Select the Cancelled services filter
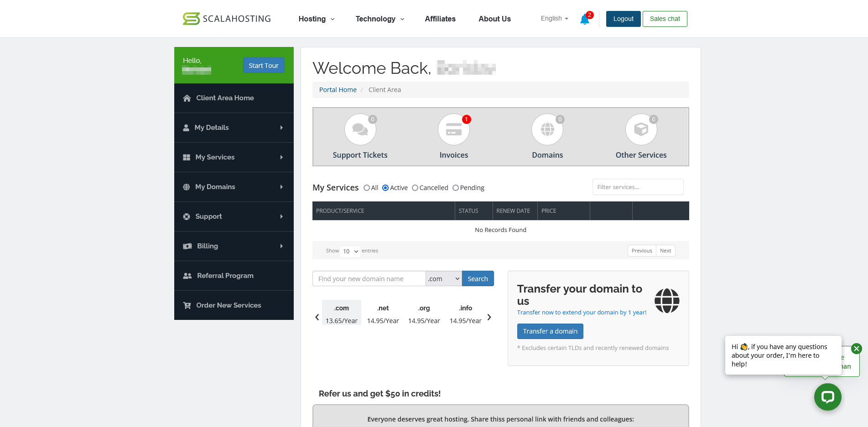868x427 pixels. pyautogui.click(x=415, y=187)
